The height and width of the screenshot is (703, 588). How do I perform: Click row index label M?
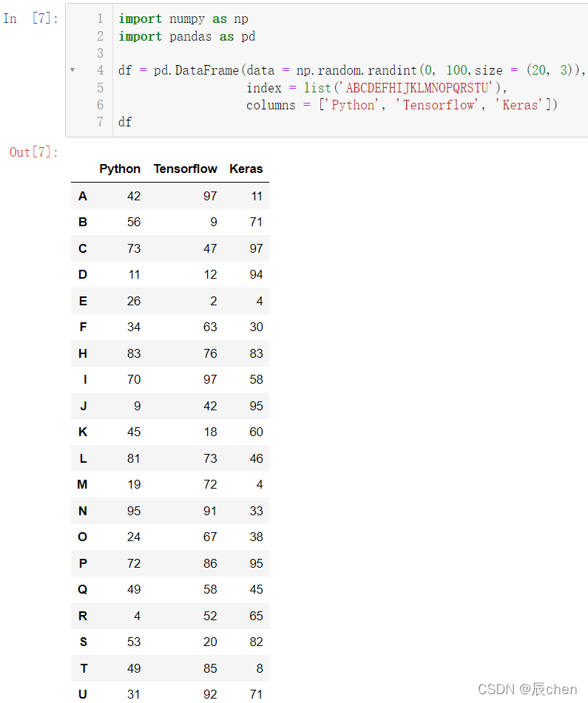[82, 484]
